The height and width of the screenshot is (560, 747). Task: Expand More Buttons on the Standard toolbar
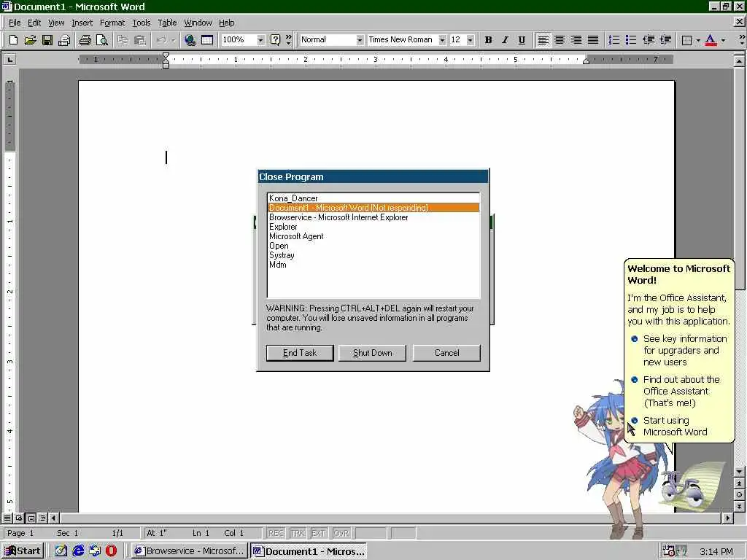click(288, 40)
